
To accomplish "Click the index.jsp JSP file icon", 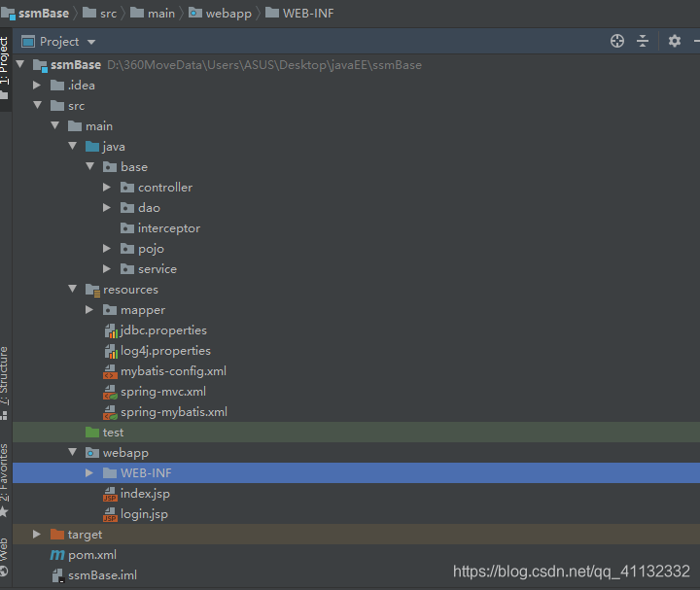I will 110,494.
